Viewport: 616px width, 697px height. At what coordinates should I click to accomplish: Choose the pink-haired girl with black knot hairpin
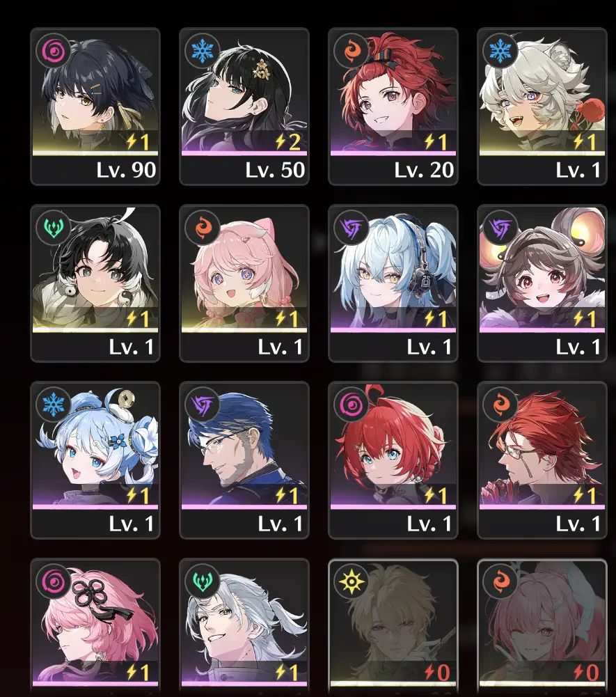pos(95,627)
